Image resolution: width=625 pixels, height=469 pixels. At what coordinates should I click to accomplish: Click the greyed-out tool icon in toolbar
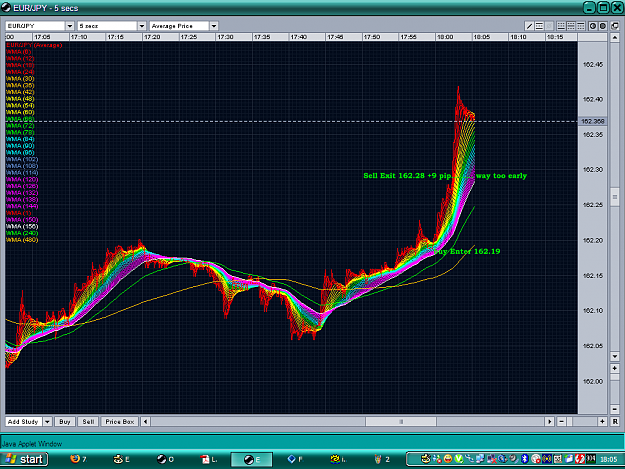click(549, 26)
